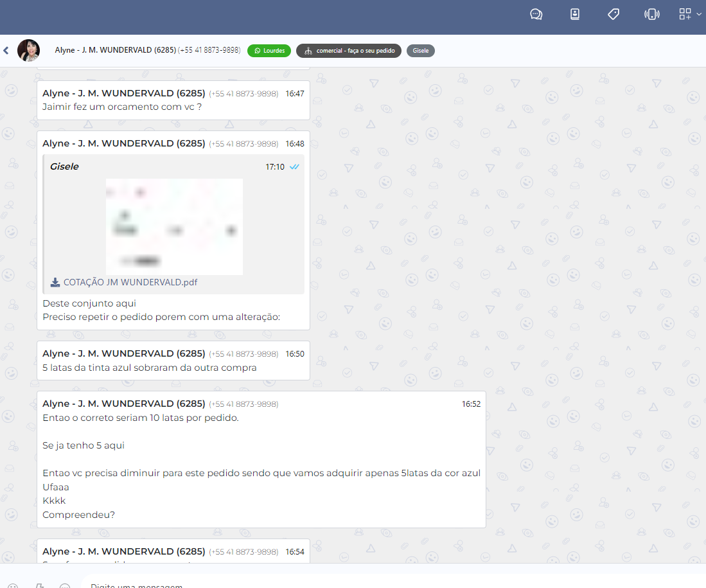Click the '5 latas da tinta azul' message
The image size is (706, 588).
149,368
